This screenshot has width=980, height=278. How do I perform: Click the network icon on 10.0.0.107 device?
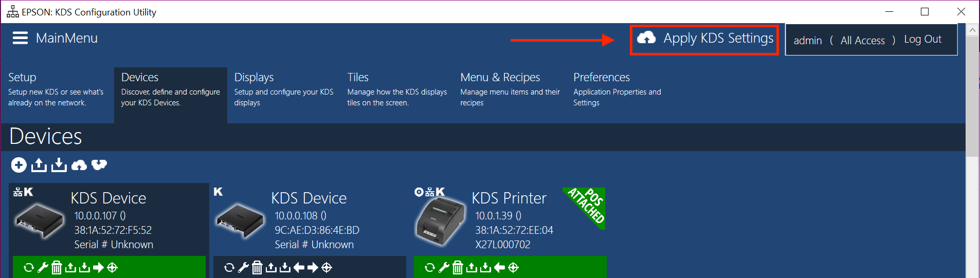point(18,192)
